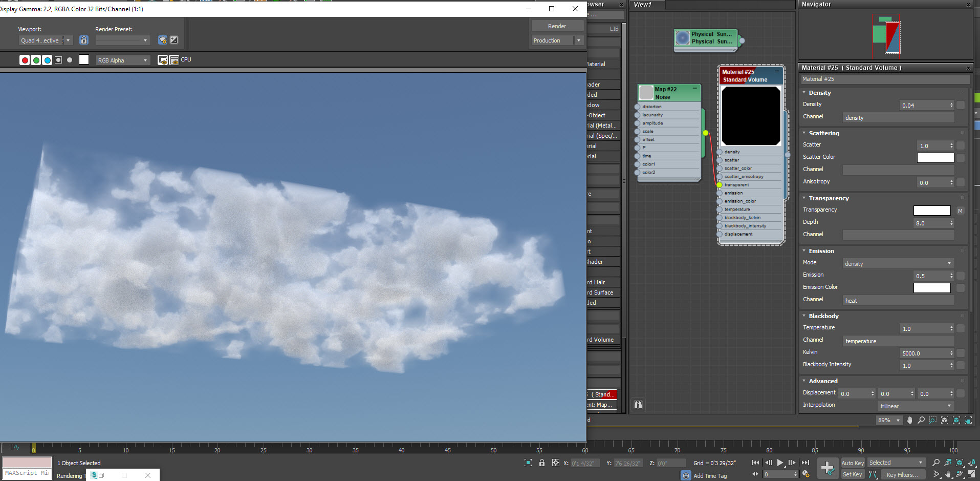Collapse the Scattering rollout
The height and width of the screenshot is (481, 980).
[x=804, y=133]
